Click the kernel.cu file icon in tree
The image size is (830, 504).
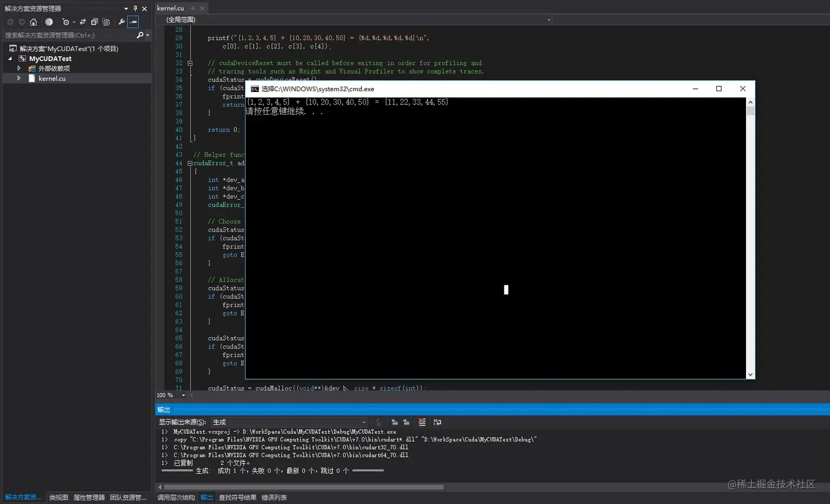click(32, 79)
